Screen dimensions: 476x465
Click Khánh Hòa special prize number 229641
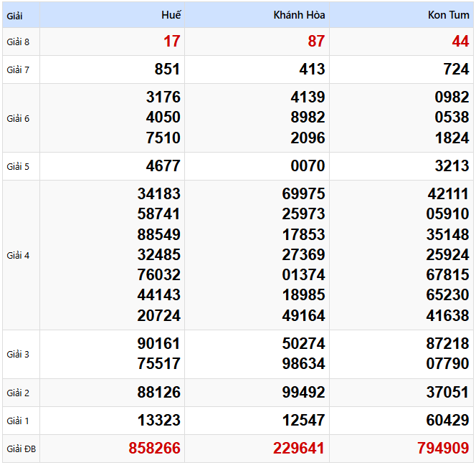click(298, 449)
